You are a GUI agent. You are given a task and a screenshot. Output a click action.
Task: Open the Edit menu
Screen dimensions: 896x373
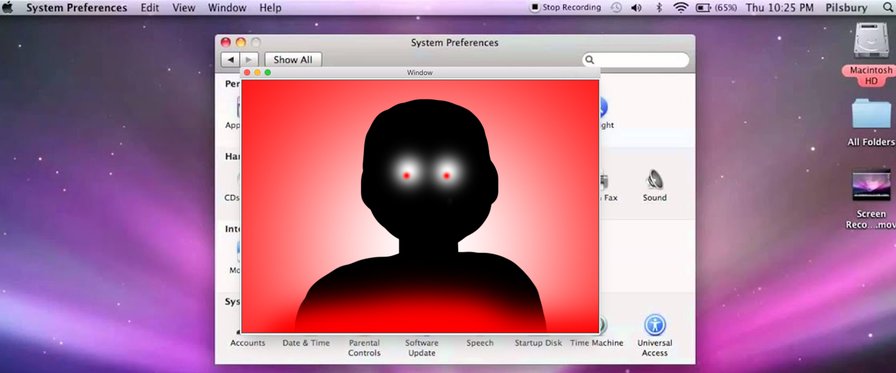click(150, 7)
